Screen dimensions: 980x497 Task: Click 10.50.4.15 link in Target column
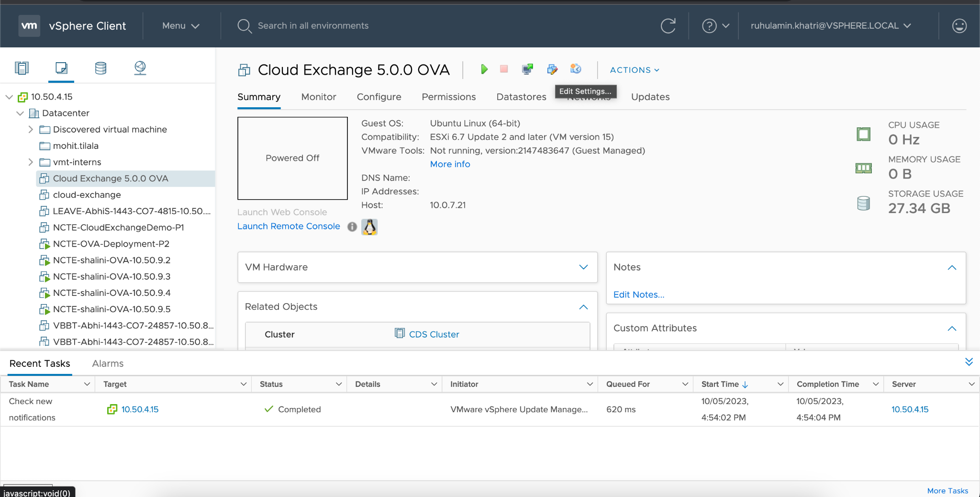click(140, 409)
